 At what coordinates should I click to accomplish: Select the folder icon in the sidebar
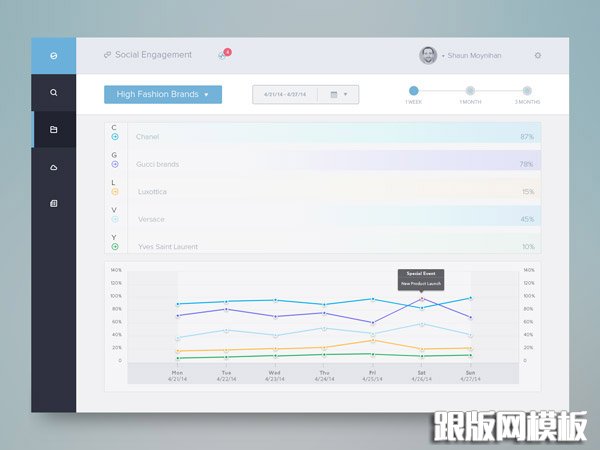(54, 129)
